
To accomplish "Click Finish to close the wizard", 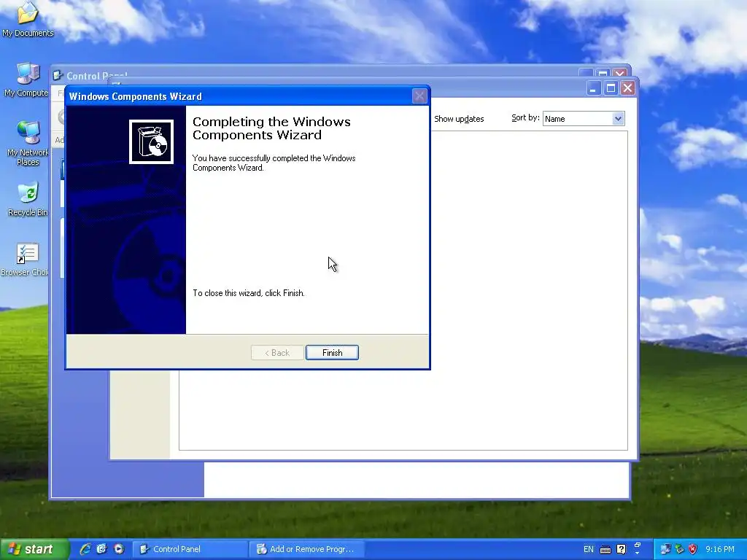I will (x=332, y=353).
